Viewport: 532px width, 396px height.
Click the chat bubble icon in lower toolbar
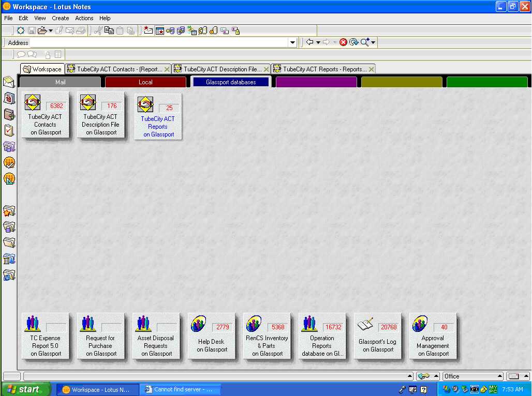(x=21, y=54)
